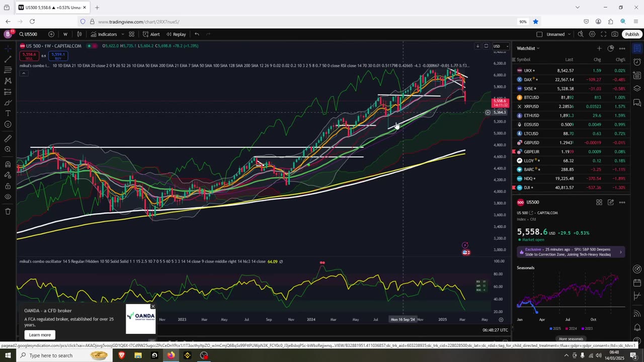Toggle lock all drawing tools
This screenshot has height=362, width=644.
coord(8,186)
